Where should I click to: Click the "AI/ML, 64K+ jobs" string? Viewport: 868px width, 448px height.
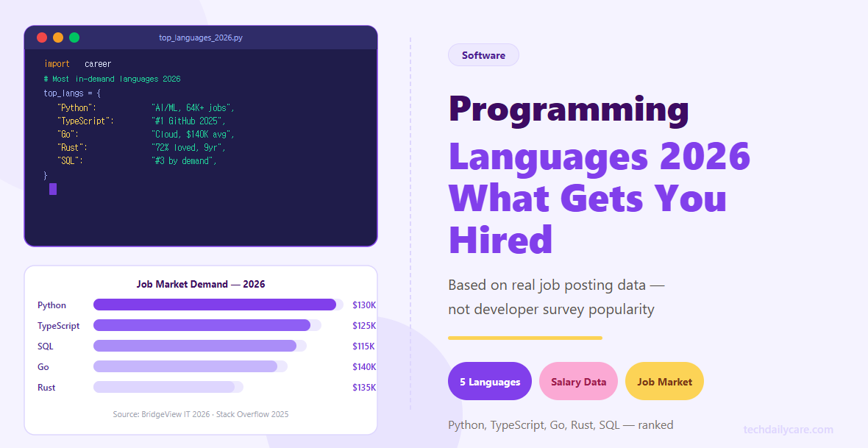pos(193,107)
